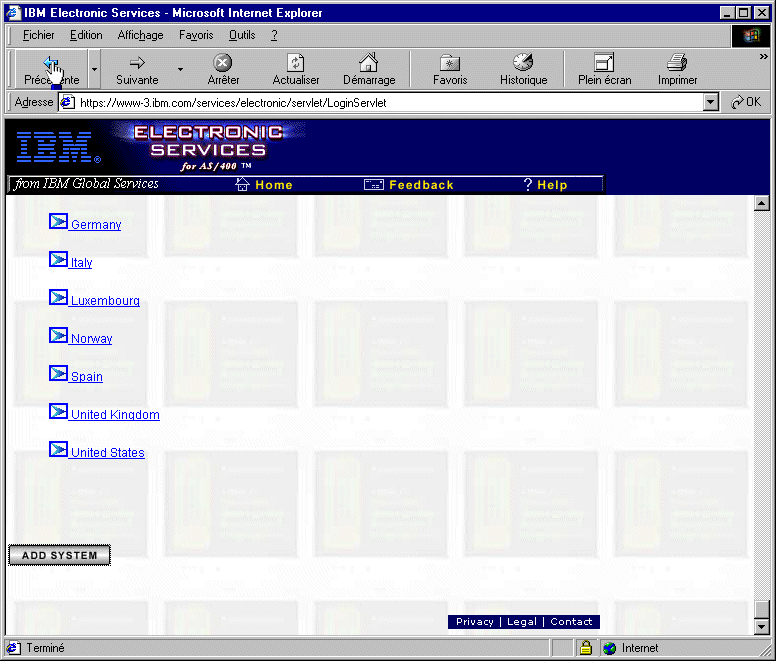The width and height of the screenshot is (776, 661).
Task: Switch to Plein écran mode
Action: click(604, 69)
